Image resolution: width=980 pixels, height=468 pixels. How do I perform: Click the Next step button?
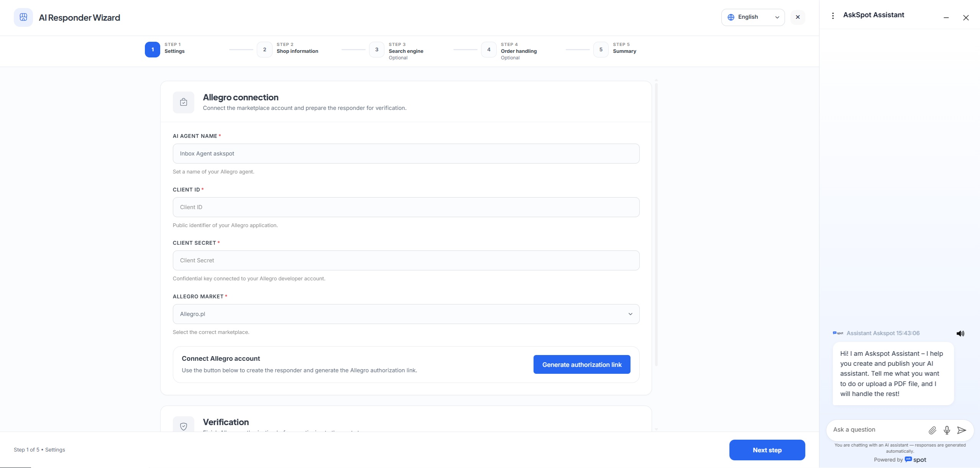pyautogui.click(x=767, y=450)
